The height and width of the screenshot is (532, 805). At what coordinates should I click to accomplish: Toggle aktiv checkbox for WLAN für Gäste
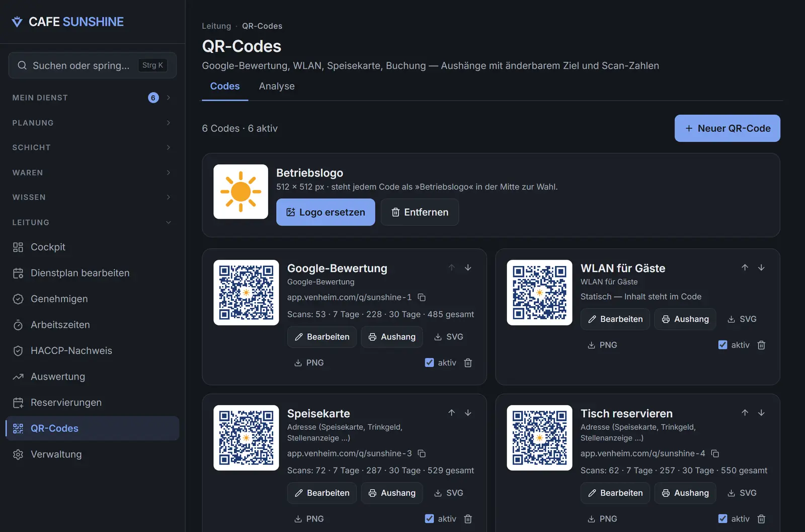pos(722,345)
